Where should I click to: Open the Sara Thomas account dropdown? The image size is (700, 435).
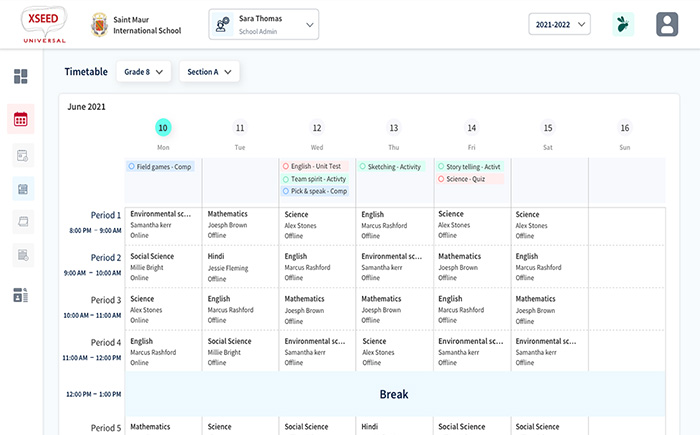coord(264,25)
